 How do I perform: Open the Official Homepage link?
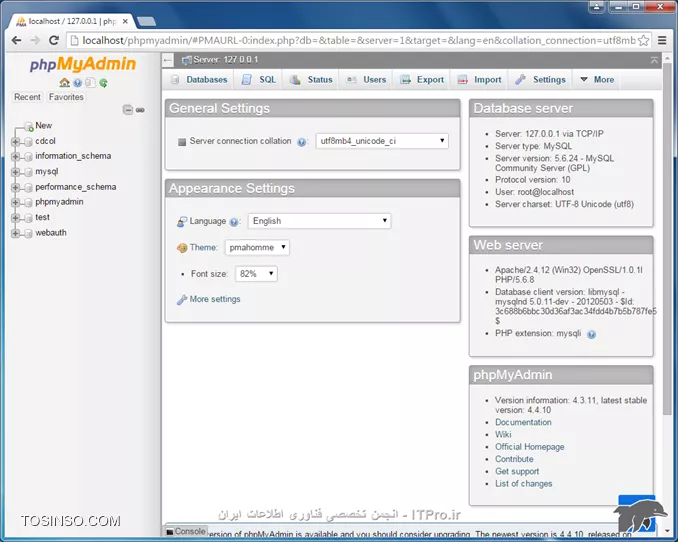(530, 447)
